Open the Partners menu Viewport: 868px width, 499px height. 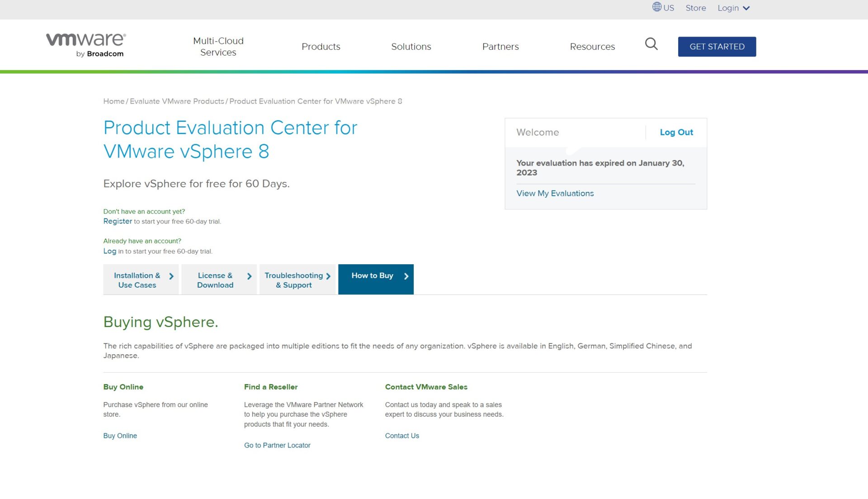[x=500, y=46]
